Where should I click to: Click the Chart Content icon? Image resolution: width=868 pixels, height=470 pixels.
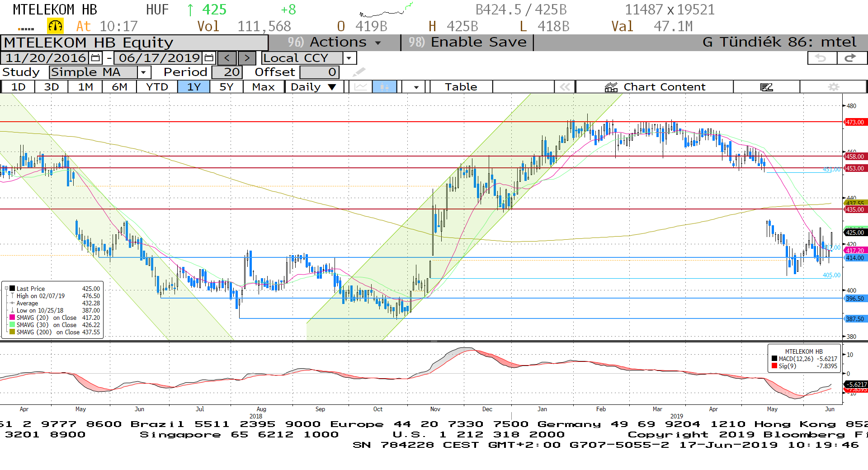click(x=611, y=87)
